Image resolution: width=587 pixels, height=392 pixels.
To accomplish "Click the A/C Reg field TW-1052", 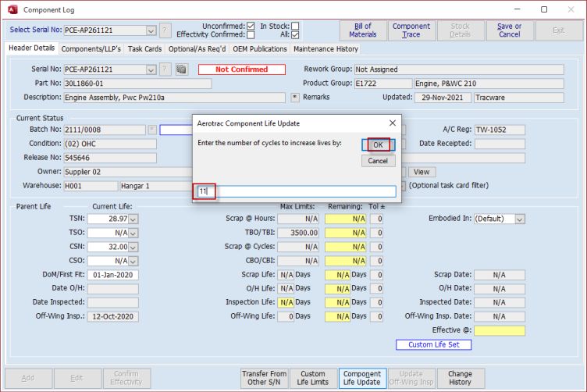I will [500, 130].
